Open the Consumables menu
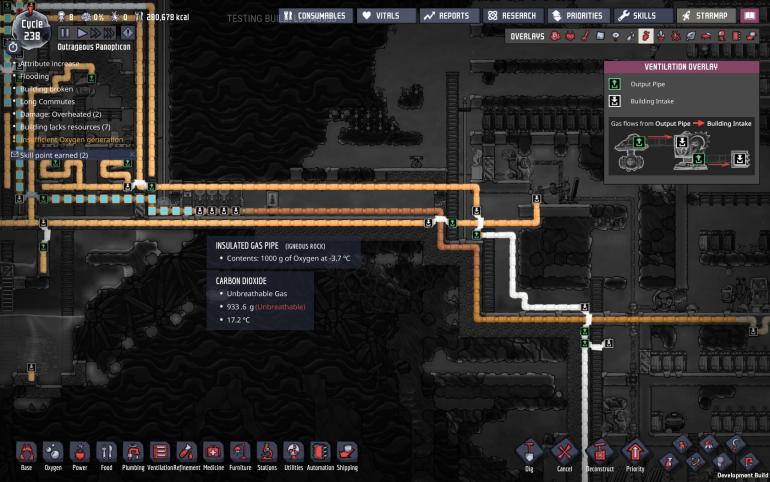The width and height of the screenshot is (770, 482). [315, 16]
